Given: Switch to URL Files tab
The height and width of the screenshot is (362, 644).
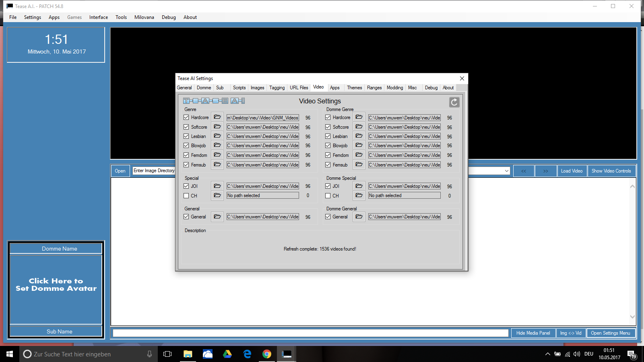Looking at the screenshot, I should pos(299,88).
